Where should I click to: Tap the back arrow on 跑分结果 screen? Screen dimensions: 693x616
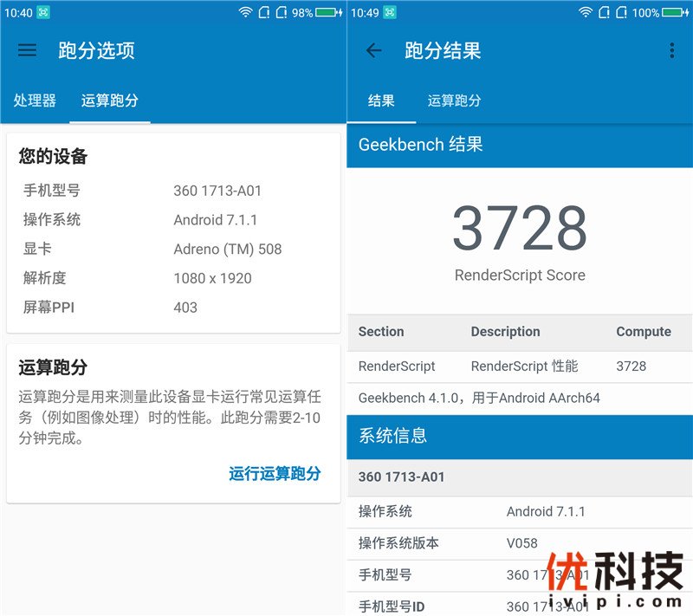(x=373, y=50)
